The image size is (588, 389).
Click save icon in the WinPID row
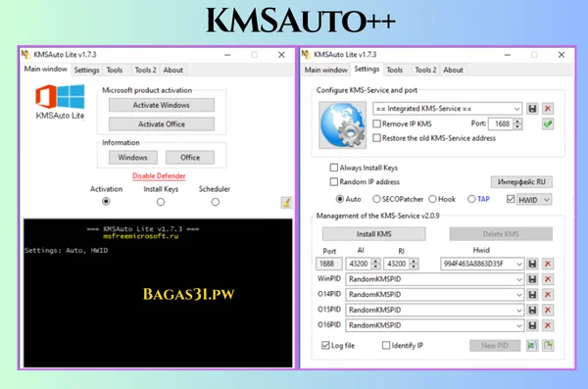point(532,279)
